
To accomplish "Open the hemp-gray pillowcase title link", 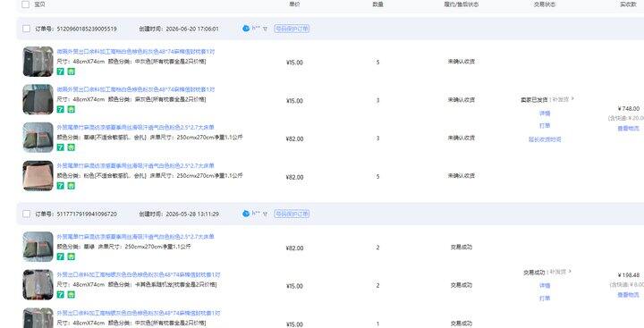I will click(x=136, y=89).
